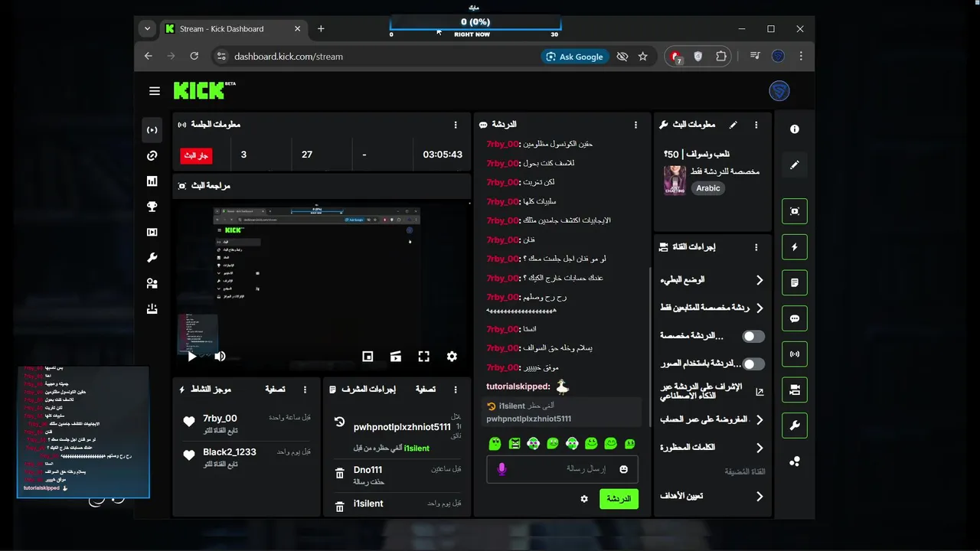Toggle the wrench stream info widget in the right bar
This screenshot has height=551, width=980.
click(x=795, y=425)
